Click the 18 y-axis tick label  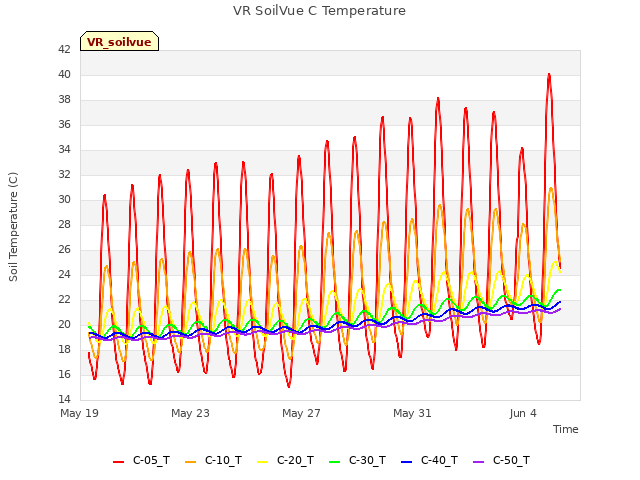pos(64,349)
